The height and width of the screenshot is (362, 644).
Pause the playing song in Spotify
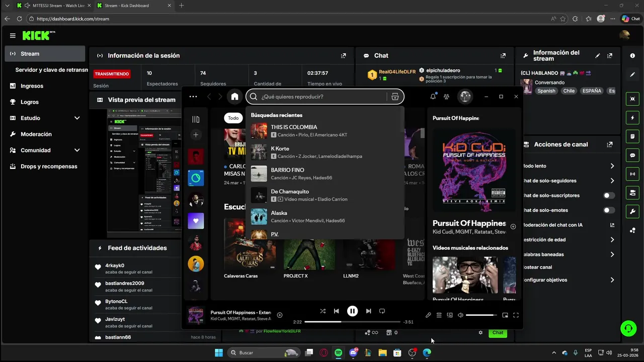352,311
